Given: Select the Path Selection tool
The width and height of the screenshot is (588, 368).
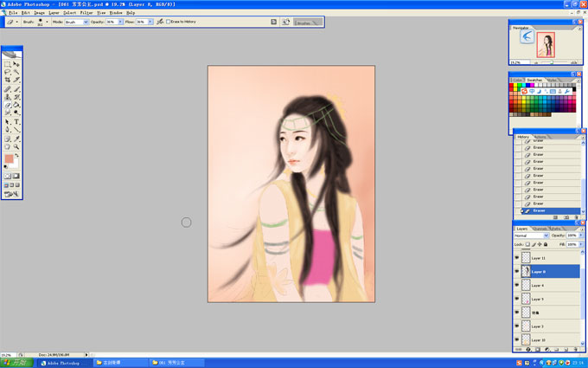Looking at the screenshot, I should point(7,122).
